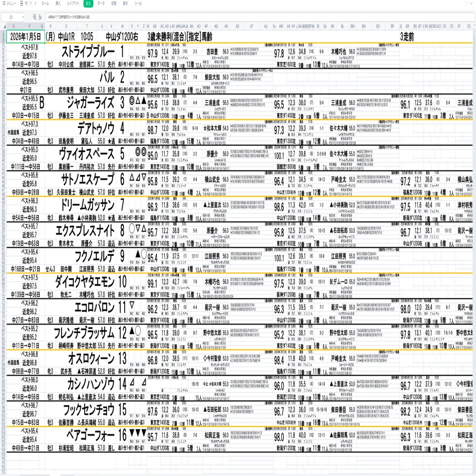Click the 10:05 start time cell
Screen dimensions: 476x476
(87, 37)
